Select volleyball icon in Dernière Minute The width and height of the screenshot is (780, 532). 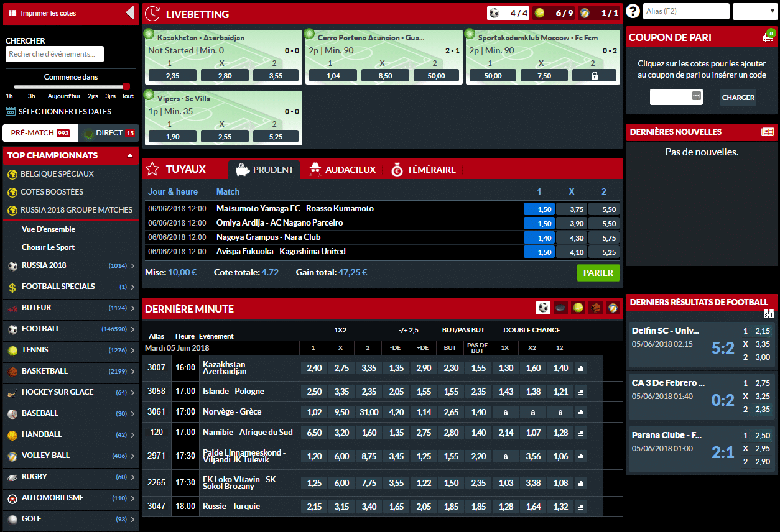(613, 308)
